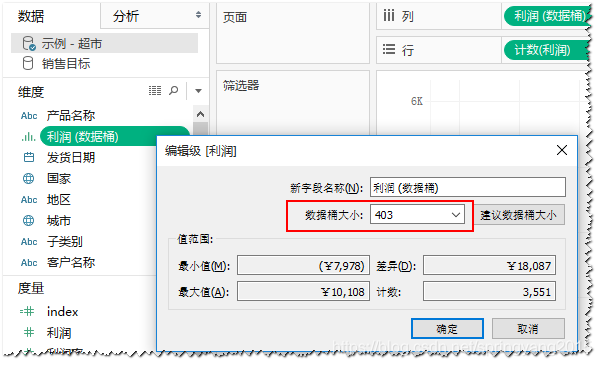
Task: Click the view data grid icon in 维度 header
Action: click(155, 91)
